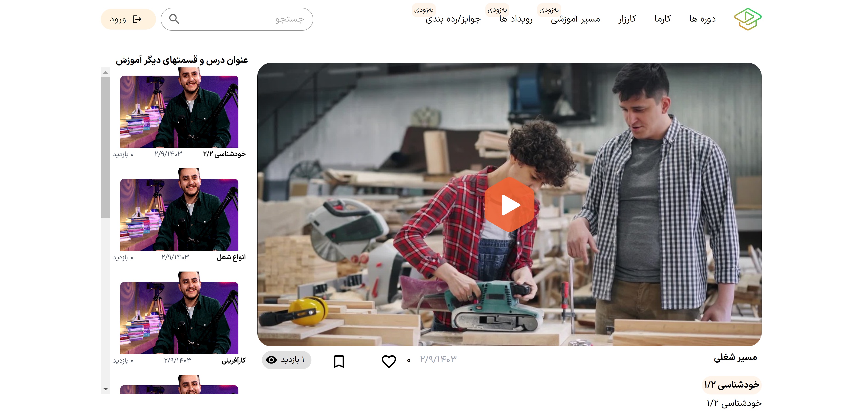Select رویداد ها in top navigation

(516, 19)
